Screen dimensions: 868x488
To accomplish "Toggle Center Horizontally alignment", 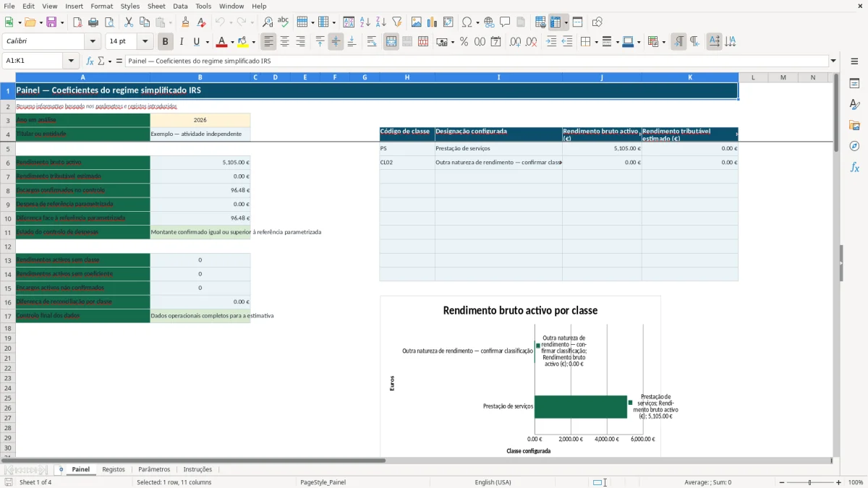I will point(285,42).
